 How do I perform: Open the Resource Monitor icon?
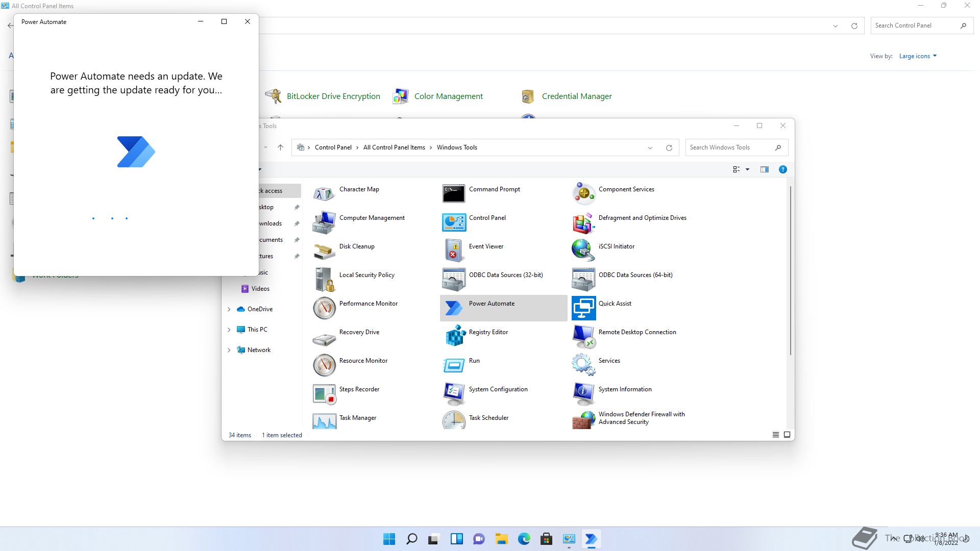(x=324, y=365)
